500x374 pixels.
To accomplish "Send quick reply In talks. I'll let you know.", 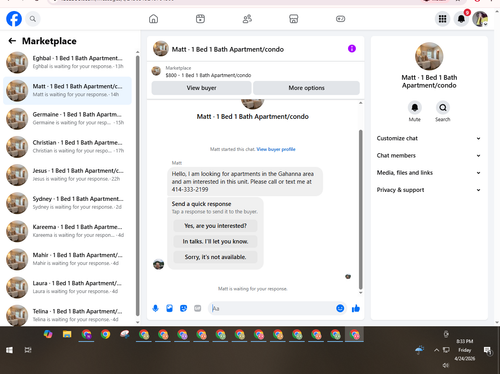I will coord(215,241).
